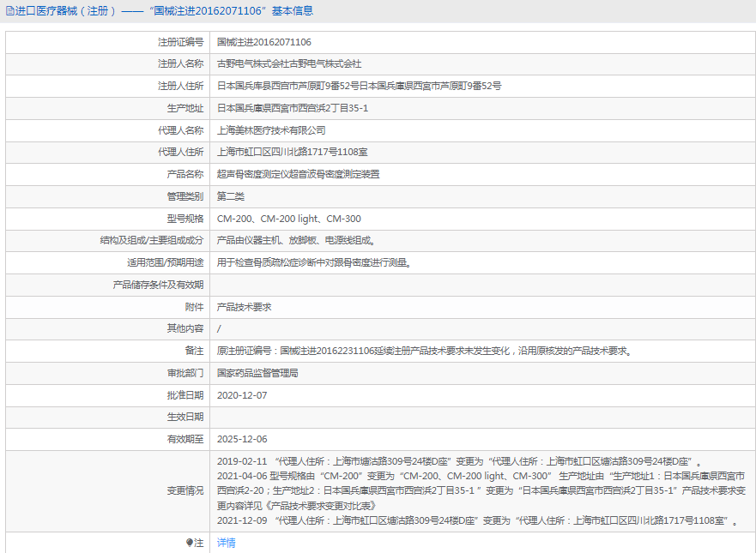756x553 pixels.
Task: Select the model spec CM-200、CM-200 light、CM-300
Action: (x=288, y=219)
